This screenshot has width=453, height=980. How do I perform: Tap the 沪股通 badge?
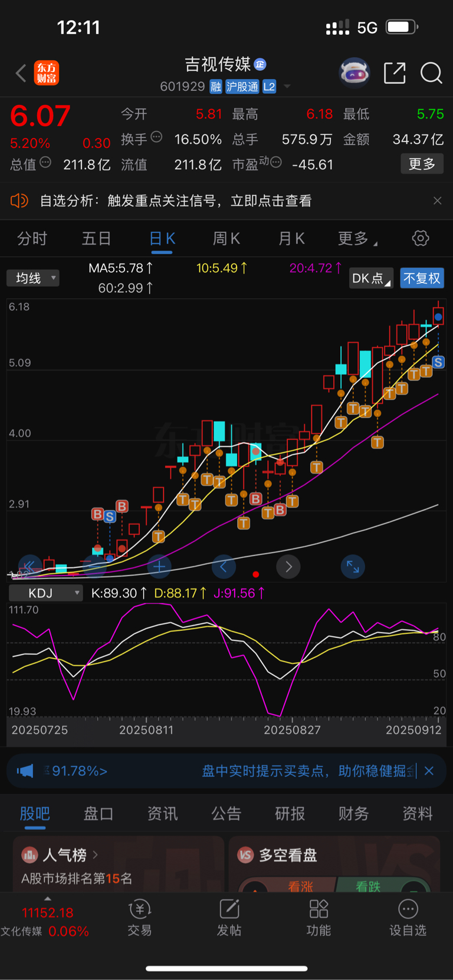coord(242,87)
